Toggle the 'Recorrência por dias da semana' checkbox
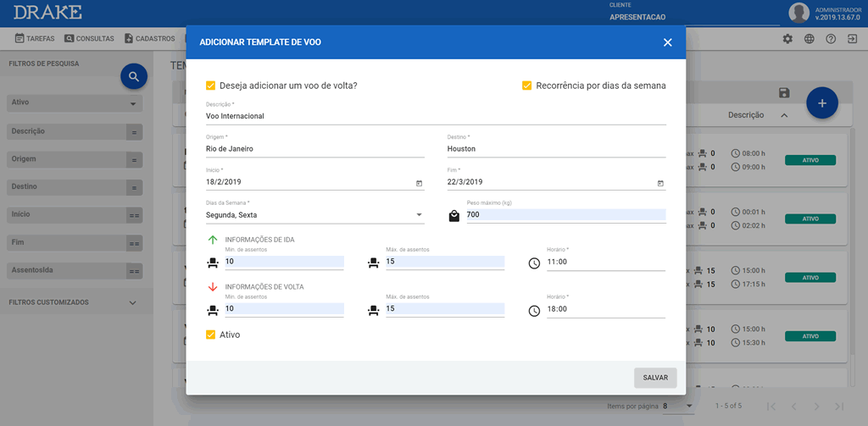This screenshot has height=426, width=868. 527,86
